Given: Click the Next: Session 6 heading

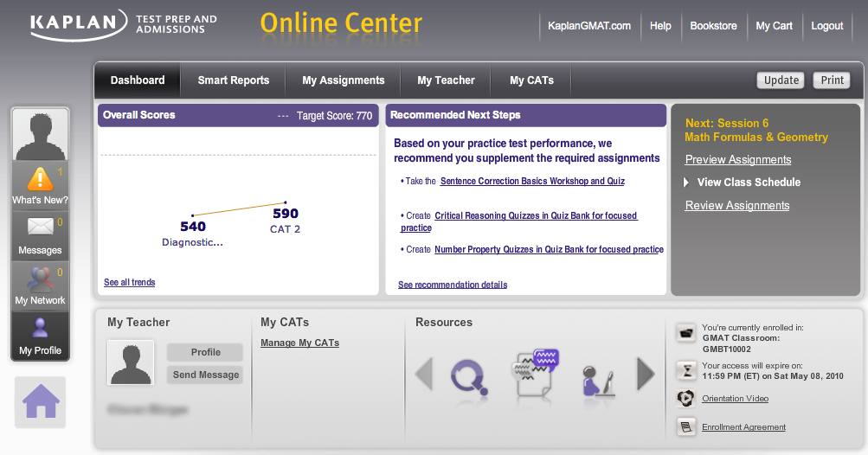Looking at the screenshot, I should point(727,123).
